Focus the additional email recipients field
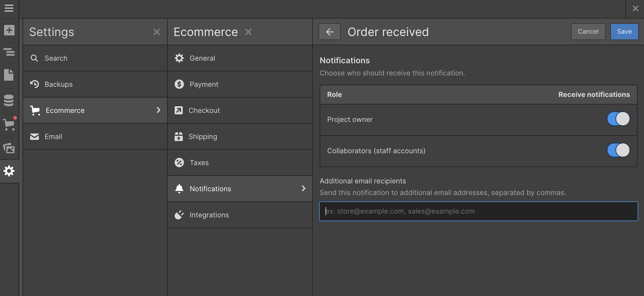 coord(479,211)
